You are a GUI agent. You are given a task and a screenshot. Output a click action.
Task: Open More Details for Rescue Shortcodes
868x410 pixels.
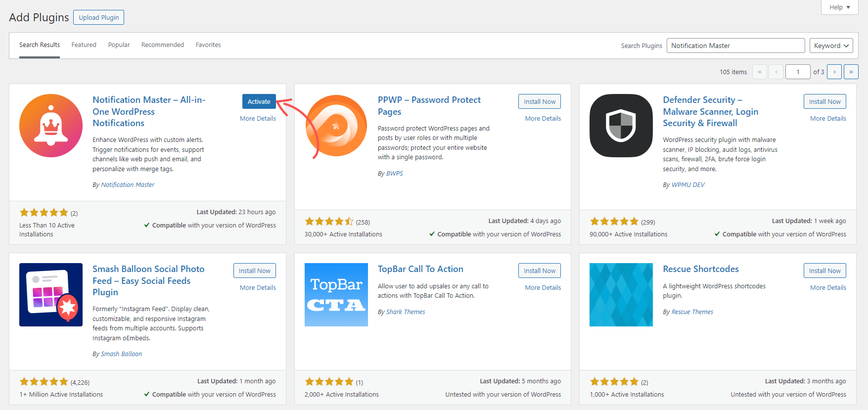pos(828,287)
